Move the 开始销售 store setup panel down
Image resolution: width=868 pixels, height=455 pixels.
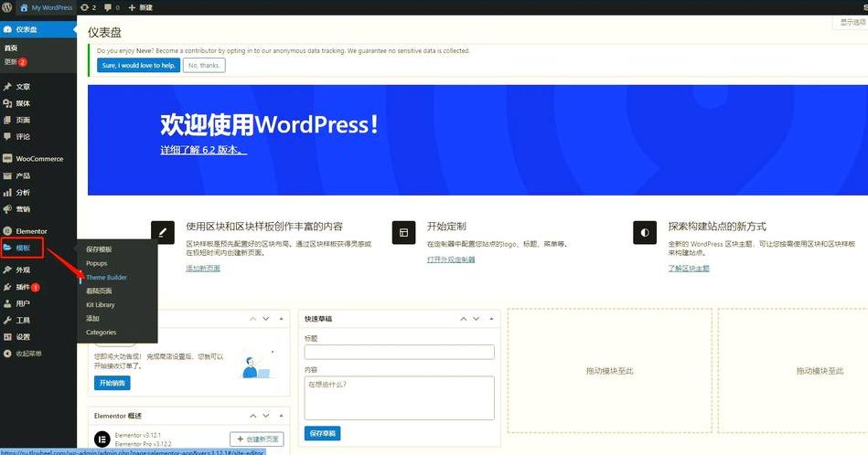[x=266, y=319]
